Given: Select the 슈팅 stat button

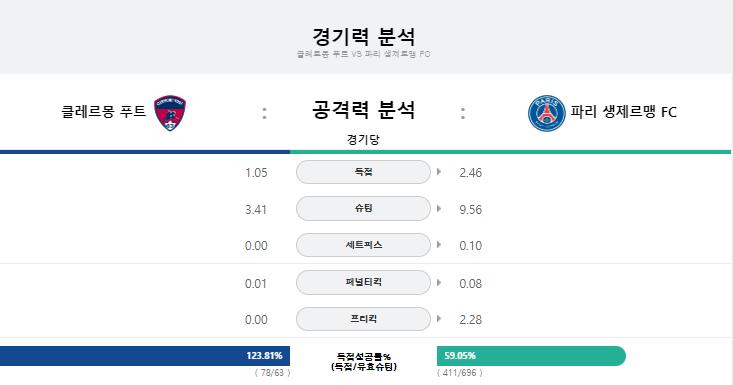Looking at the screenshot, I should click(x=363, y=208).
